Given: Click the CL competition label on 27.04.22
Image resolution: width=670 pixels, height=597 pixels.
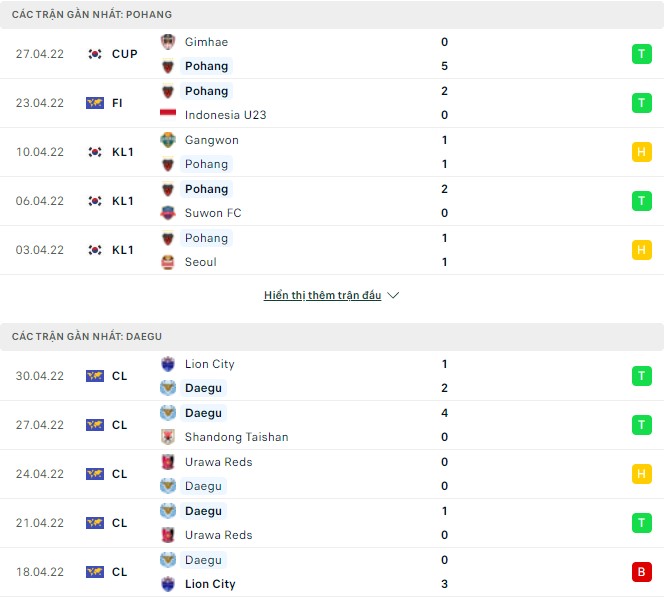Looking at the screenshot, I should (119, 425).
